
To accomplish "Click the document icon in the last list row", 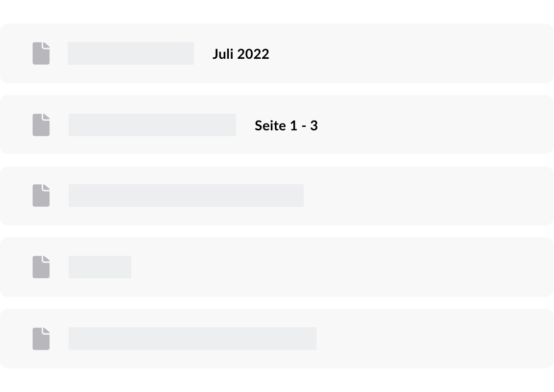I will coord(41,339).
